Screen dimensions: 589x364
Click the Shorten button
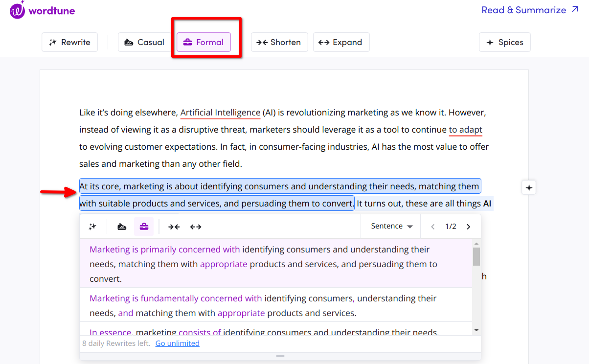(x=279, y=42)
